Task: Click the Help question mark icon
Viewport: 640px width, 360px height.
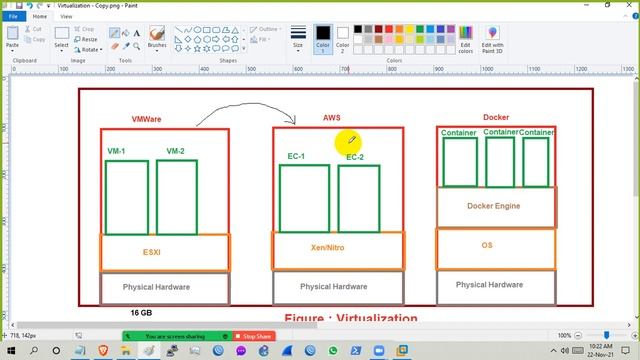Action: (636, 16)
